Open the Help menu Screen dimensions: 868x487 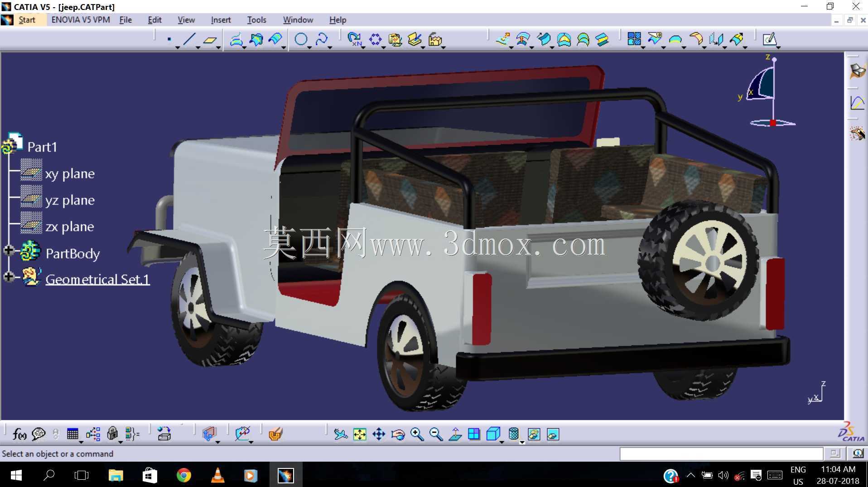tap(338, 20)
